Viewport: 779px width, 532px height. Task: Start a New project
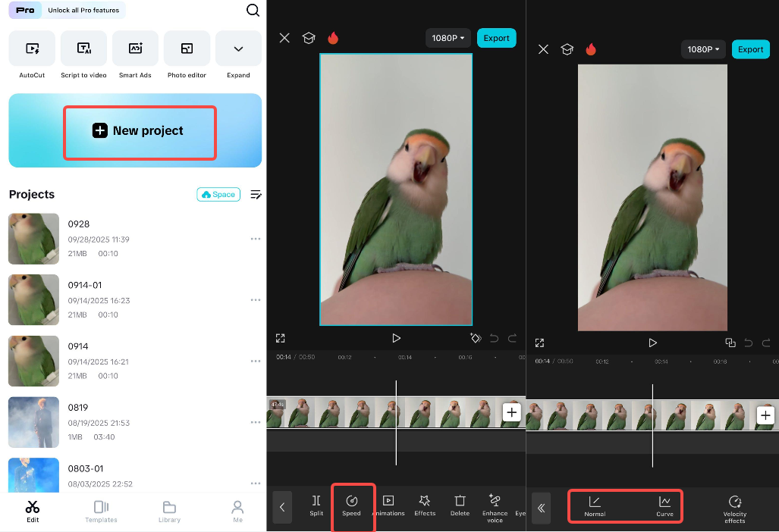click(x=140, y=130)
